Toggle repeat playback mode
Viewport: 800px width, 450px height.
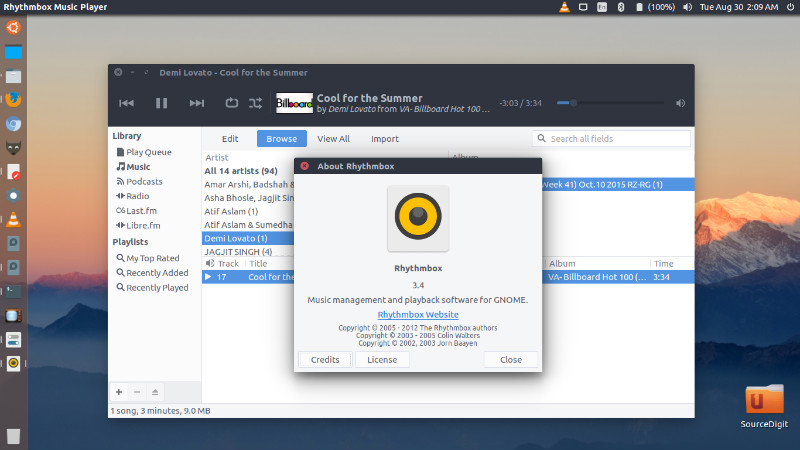coord(232,103)
